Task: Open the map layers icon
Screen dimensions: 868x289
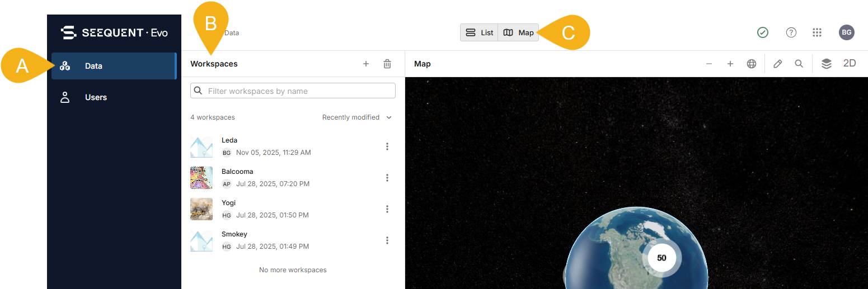Action: coord(827,64)
